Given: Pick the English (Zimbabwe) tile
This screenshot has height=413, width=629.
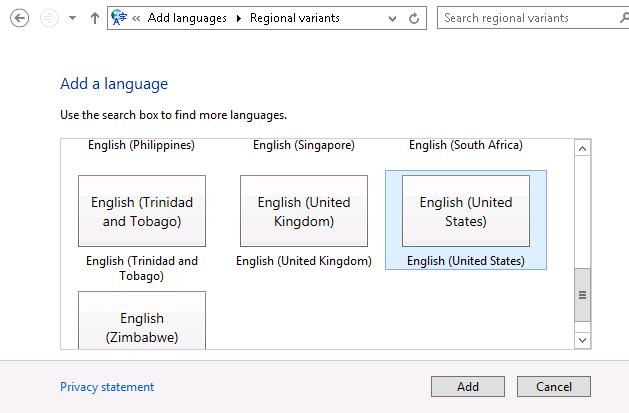Looking at the screenshot, I should click(142, 322).
